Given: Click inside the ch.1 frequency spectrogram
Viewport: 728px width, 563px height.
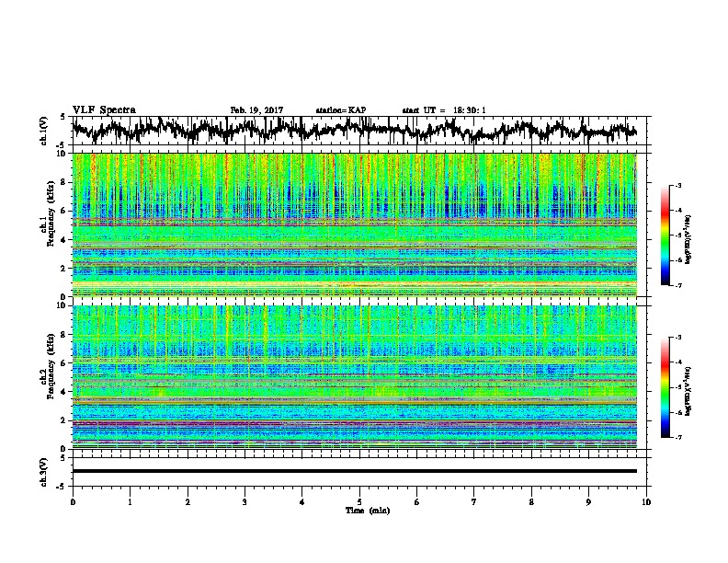Looking at the screenshot, I should [355, 224].
